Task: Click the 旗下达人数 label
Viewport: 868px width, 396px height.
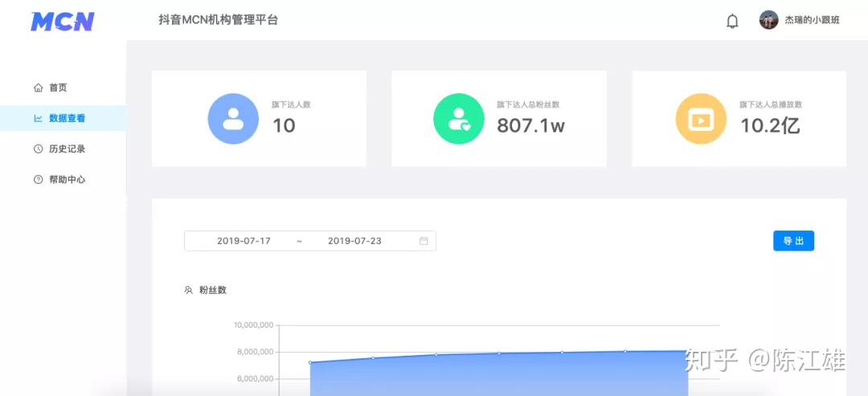Action: 291,104
